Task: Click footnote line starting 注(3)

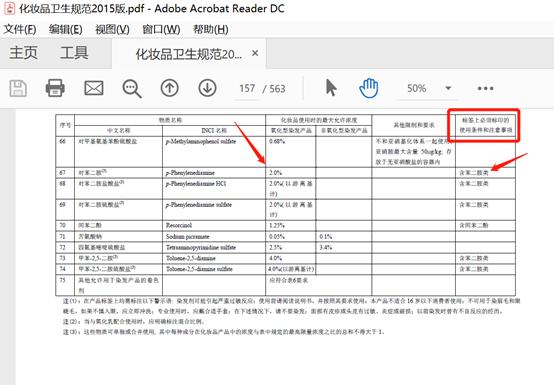Action: [x=224, y=332]
